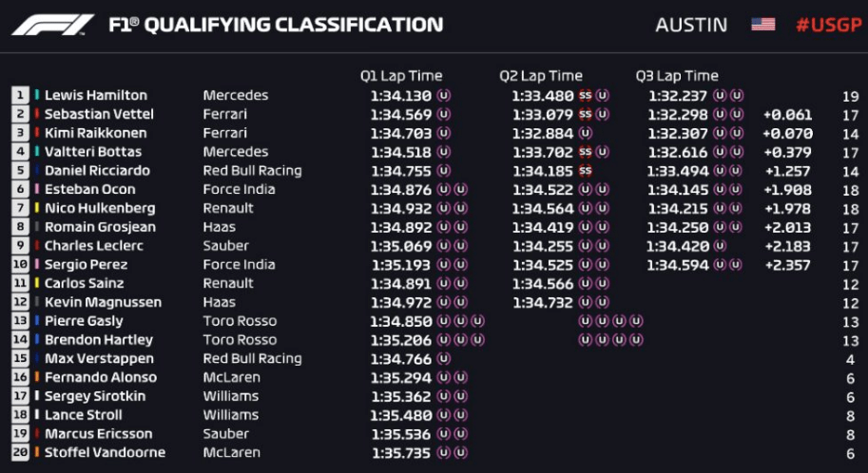Viewport: 868px width, 473px height.
Task: Click the ultrasoft tyre icon beside Leclerc's Q3 time
Action: [x=720, y=246]
